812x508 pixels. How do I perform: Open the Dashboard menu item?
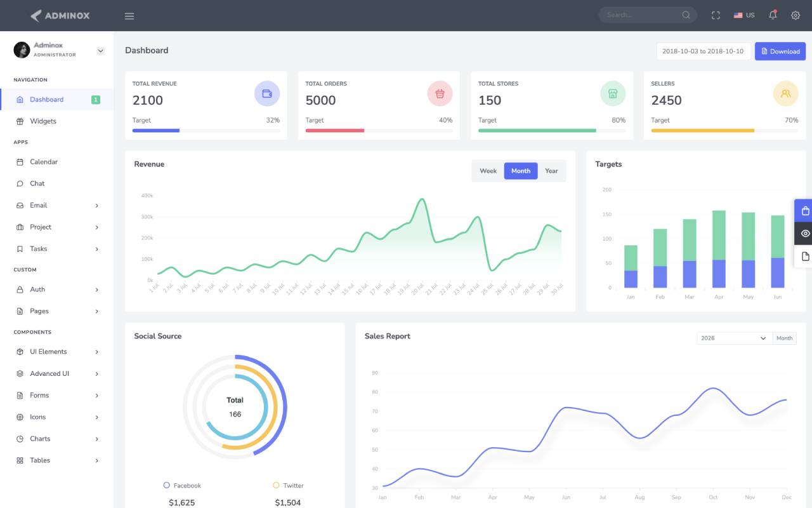(57, 100)
